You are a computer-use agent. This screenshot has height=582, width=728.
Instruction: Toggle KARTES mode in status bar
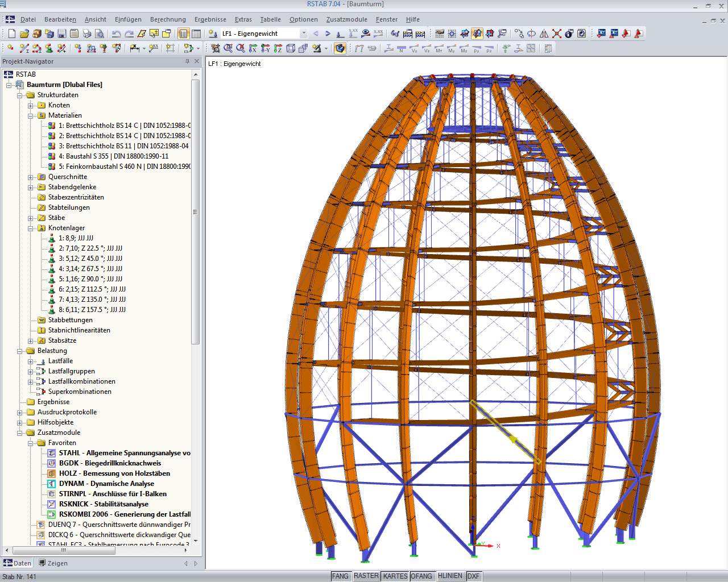click(x=395, y=576)
